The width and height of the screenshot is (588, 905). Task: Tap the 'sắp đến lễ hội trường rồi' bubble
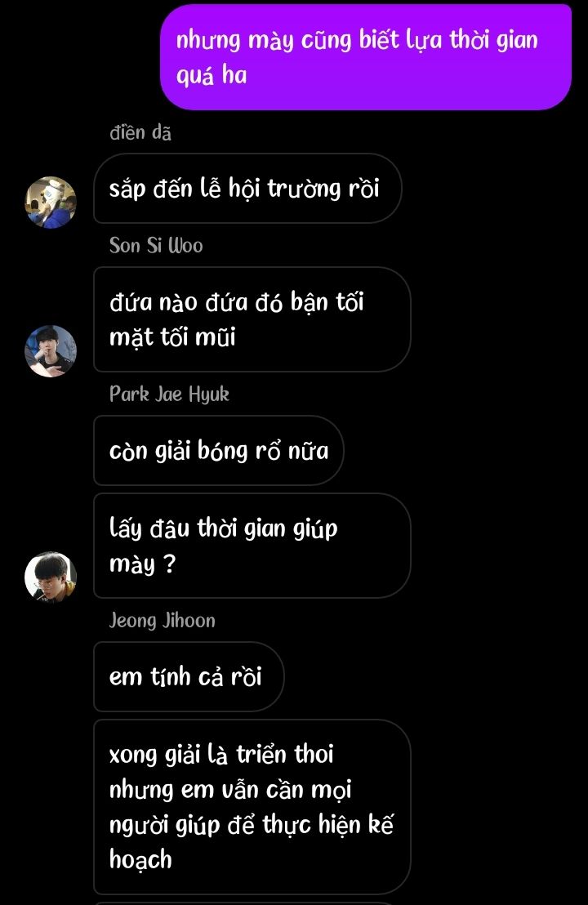coord(247,188)
